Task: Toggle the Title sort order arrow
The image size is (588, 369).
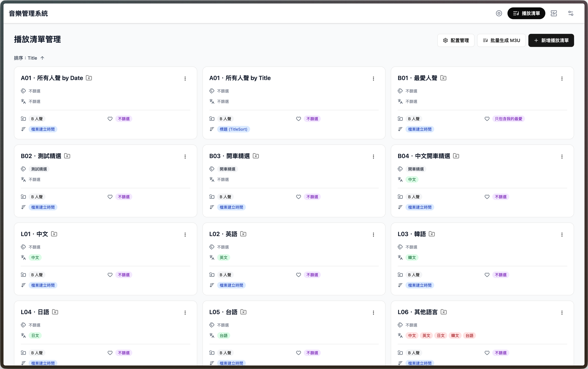Action: (x=42, y=58)
